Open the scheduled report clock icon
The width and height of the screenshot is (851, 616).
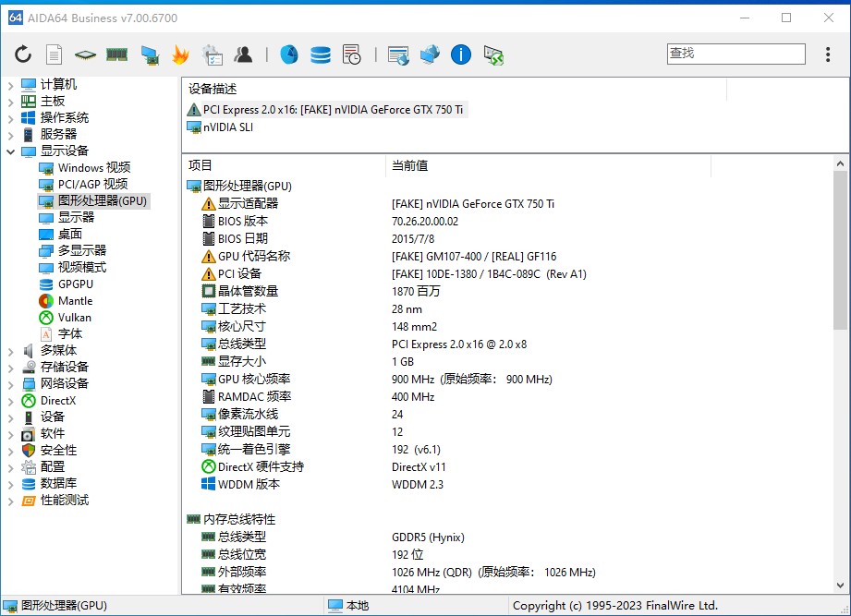pos(352,54)
